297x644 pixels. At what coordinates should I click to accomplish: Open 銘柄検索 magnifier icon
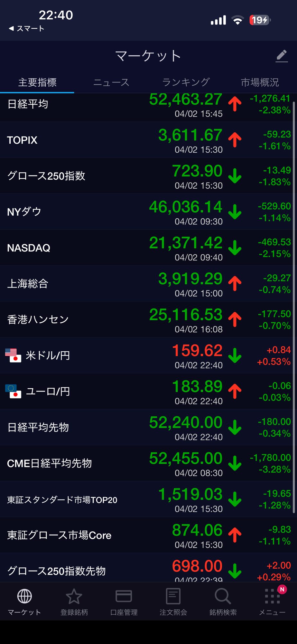click(223, 596)
